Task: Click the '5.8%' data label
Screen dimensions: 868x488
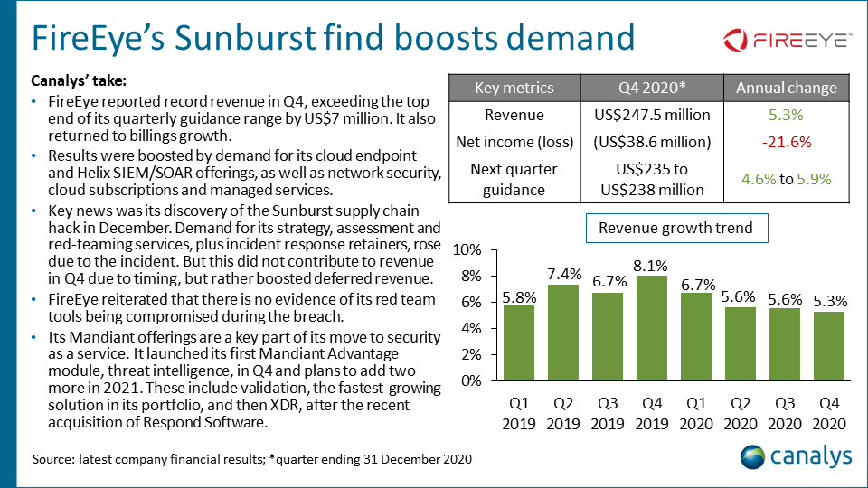Action: pyautogui.click(x=519, y=297)
